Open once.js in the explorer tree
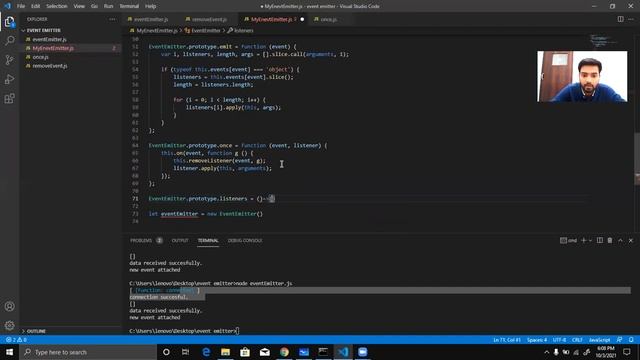The image size is (640, 360). pyautogui.click(x=40, y=57)
